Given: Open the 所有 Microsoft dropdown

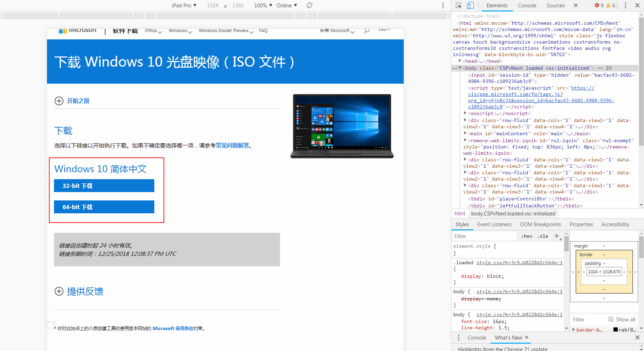Looking at the screenshot, I should pos(337,31).
